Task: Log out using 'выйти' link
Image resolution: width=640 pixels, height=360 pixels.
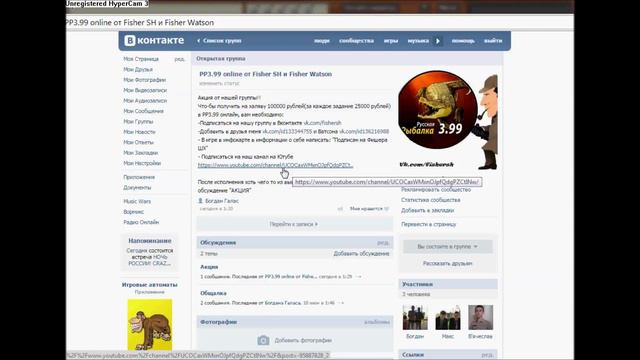Action: click(493, 41)
